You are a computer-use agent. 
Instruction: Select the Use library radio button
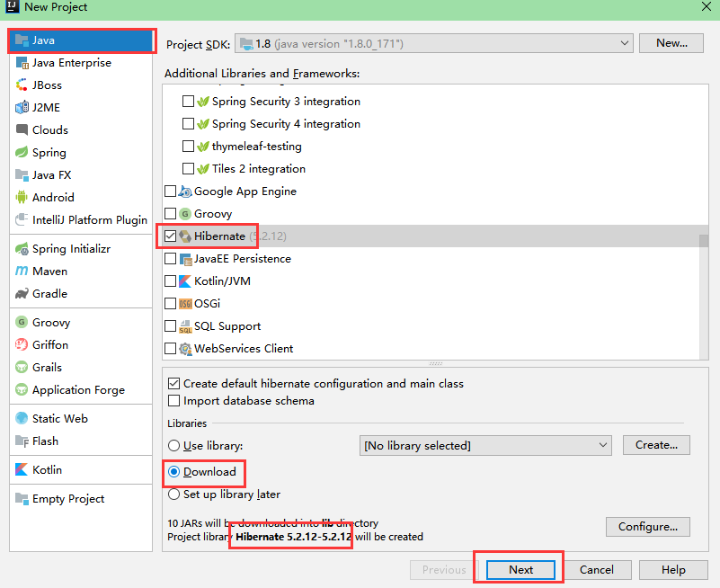click(174, 446)
